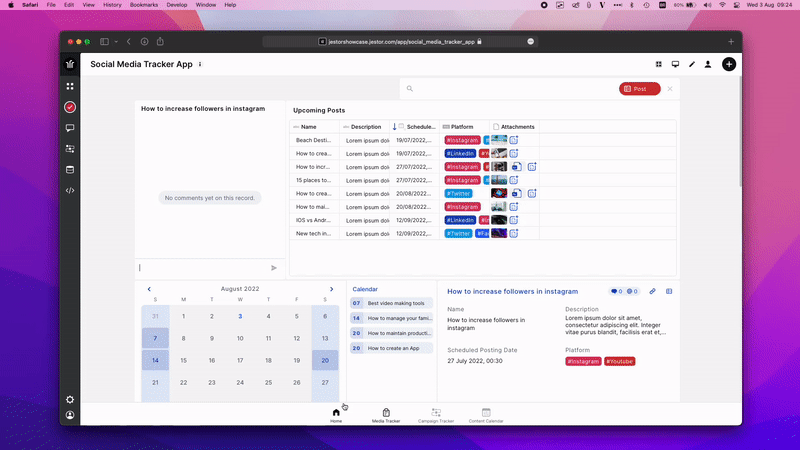Click the person icon in the app header

(708, 64)
